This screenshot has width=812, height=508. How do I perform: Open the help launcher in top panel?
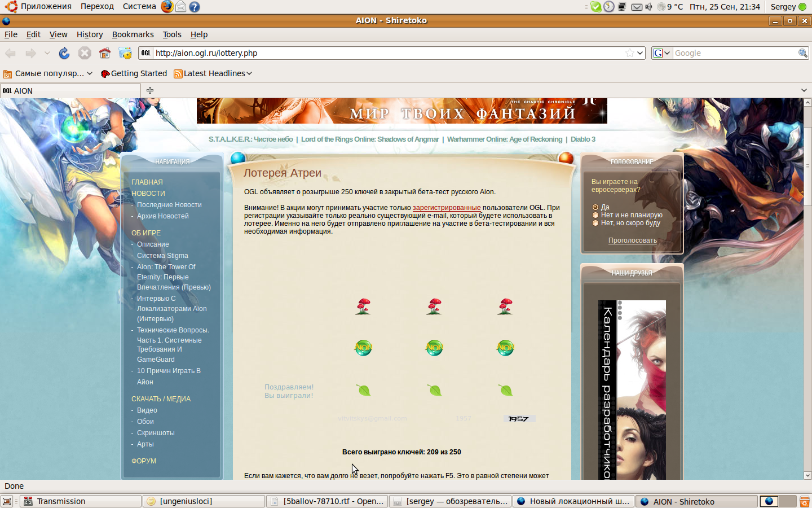(194, 7)
